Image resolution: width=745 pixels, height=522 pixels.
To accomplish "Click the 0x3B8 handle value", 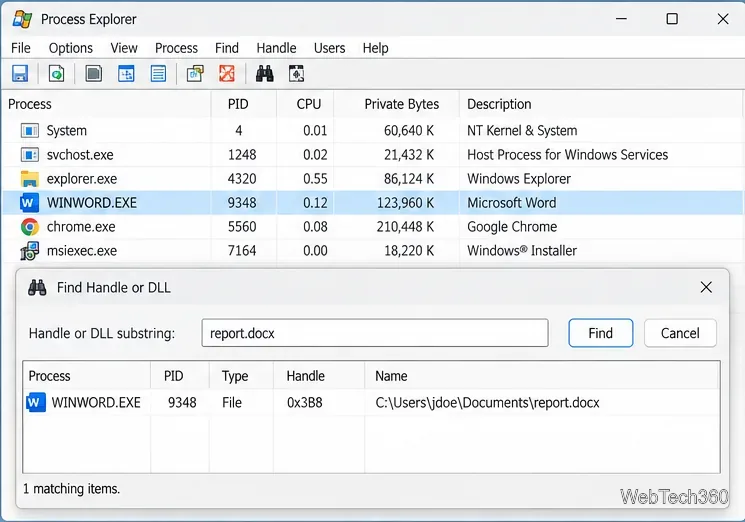I will coord(305,402).
